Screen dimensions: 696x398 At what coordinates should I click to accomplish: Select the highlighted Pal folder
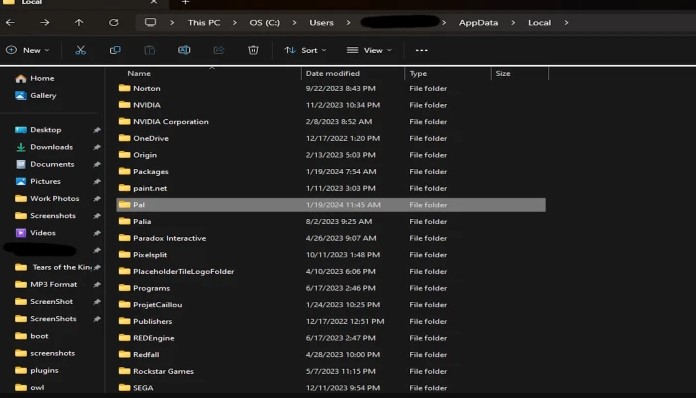click(x=331, y=205)
